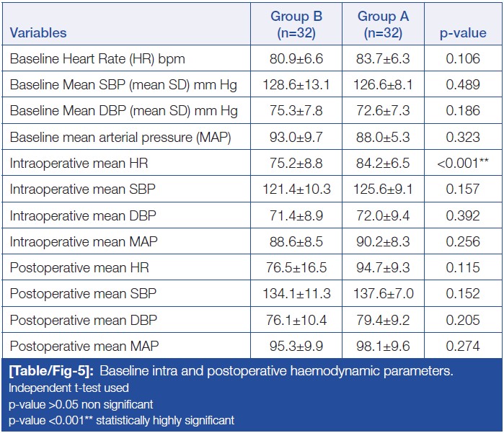This screenshot has height=433, width=504.
Task: Select the Postoperative mean HR row label
Action: 81,268
